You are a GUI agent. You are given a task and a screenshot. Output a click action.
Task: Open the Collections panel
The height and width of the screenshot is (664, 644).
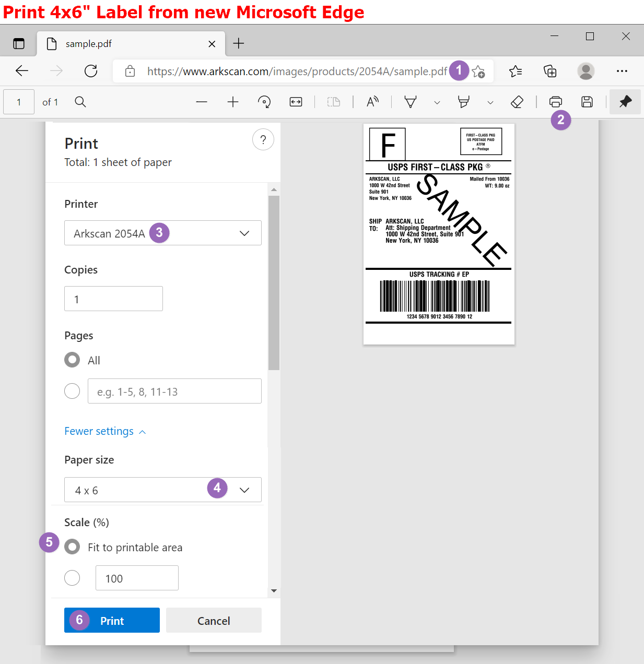point(551,71)
